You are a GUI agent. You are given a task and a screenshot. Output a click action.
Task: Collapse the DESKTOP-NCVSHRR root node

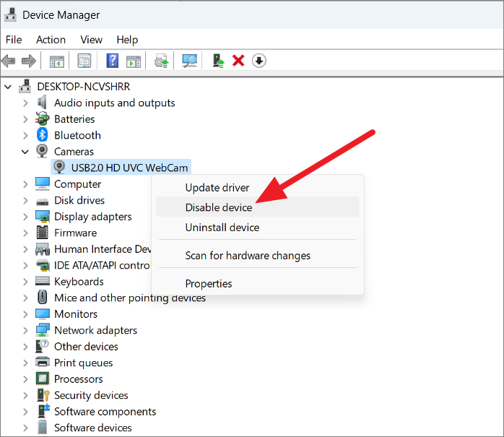[x=8, y=87]
